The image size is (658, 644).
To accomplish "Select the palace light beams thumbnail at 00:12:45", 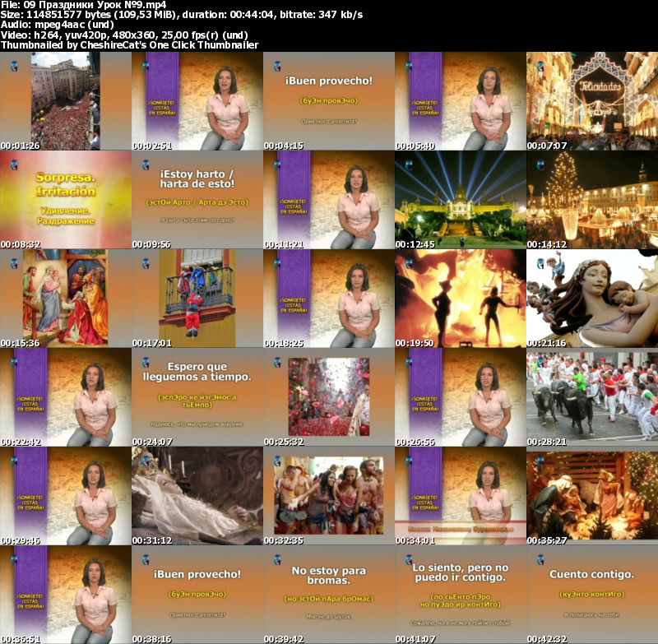I will click(460, 200).
